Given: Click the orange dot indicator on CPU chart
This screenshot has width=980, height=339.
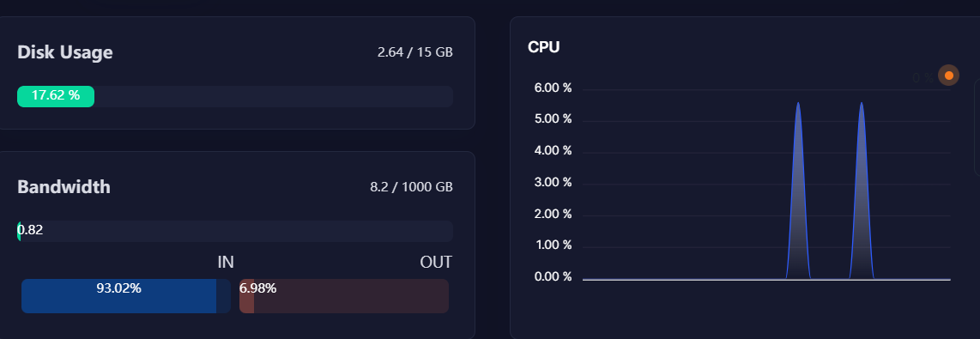Looking at the screenshot, I should [949, 76].
